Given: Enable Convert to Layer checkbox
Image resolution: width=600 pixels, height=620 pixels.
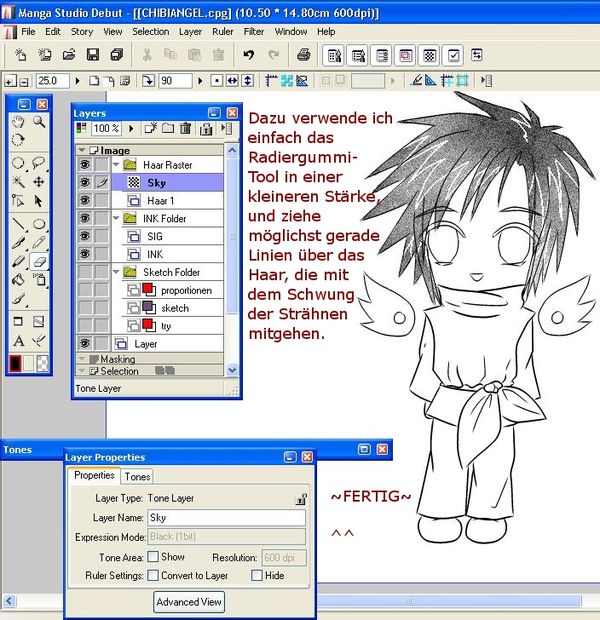Looking at the screenshot, I should (x=153, y=575).
